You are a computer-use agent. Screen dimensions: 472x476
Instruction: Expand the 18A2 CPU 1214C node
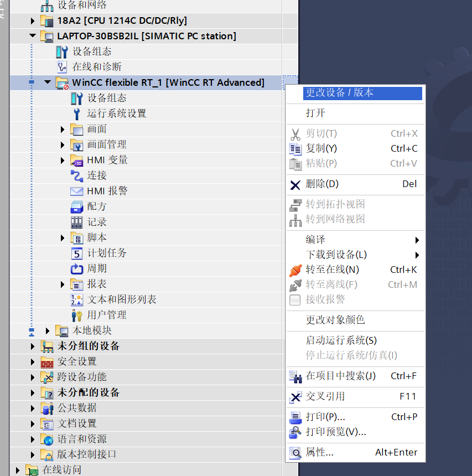pyautogui.click(x=33, y=21)
